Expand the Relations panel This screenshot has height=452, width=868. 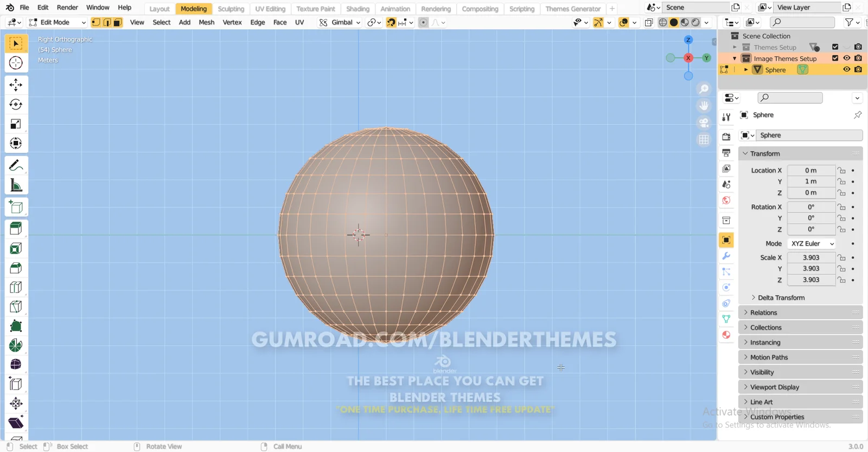[x=800, y=313]
